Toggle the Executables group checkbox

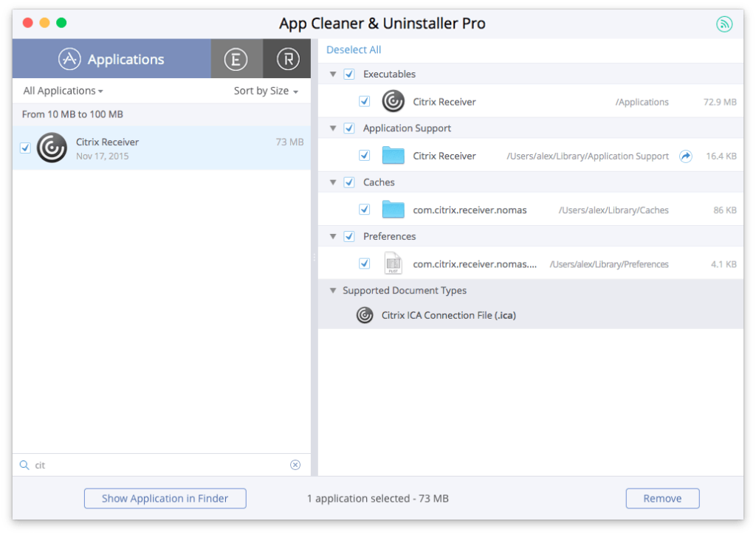tap(349, 75)
